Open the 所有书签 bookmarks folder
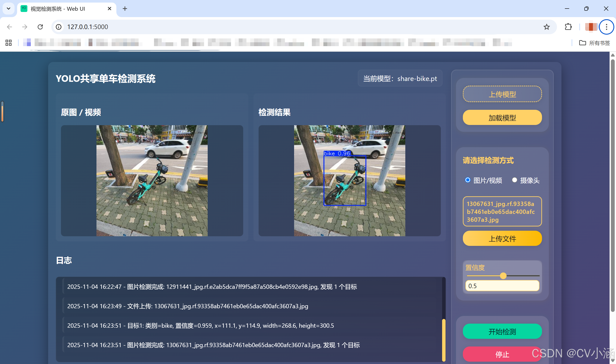Image resolution: width=616 pixels, height=364 pixels. pyautogui.click(x=594, y=43)
